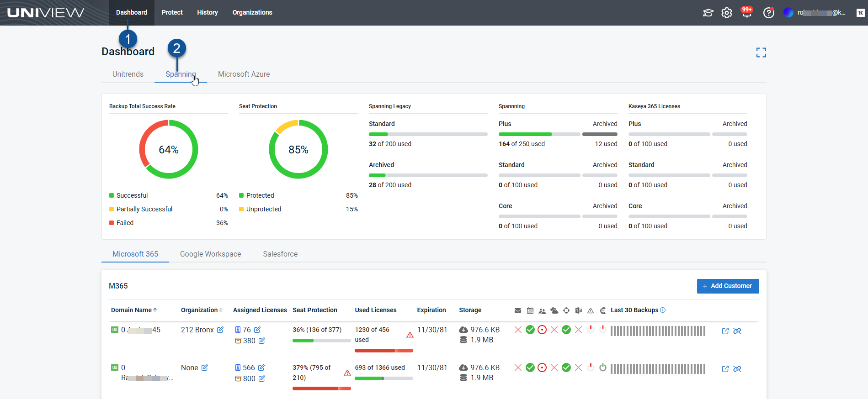
Task: Open the Organizations menu
Action: click(252, 12)
